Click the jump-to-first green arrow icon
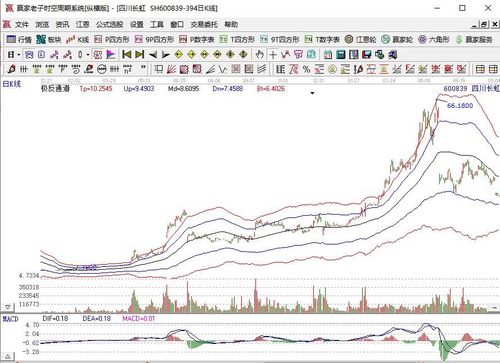 (x=127, y=54)
